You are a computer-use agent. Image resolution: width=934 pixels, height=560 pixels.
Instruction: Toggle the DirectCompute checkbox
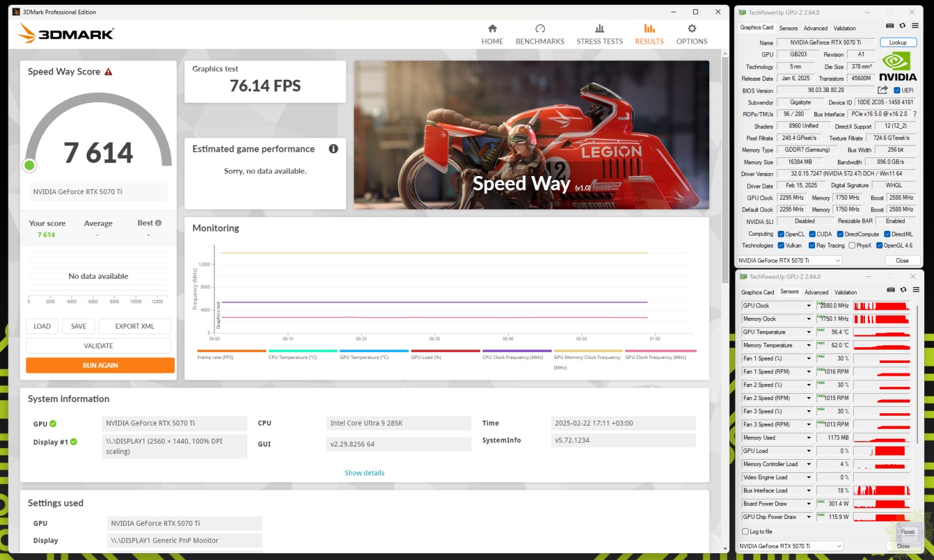840,234
